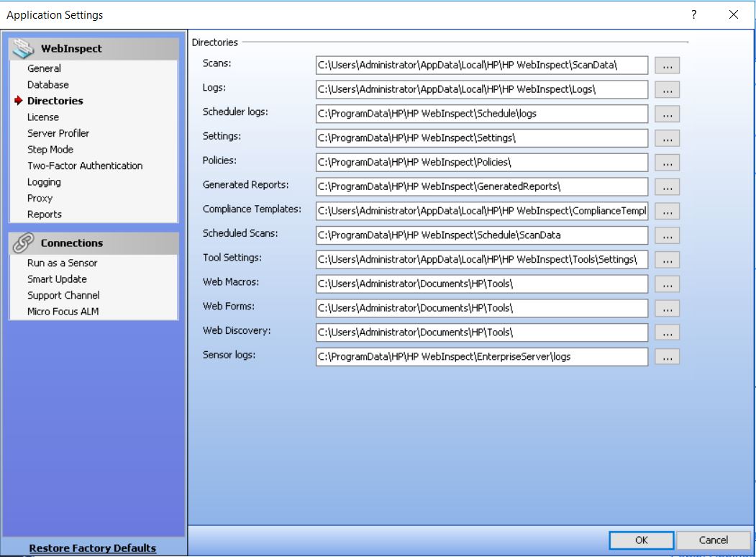Click the WebInspect scanner icon in sidebar header

[x=24, y=48]
